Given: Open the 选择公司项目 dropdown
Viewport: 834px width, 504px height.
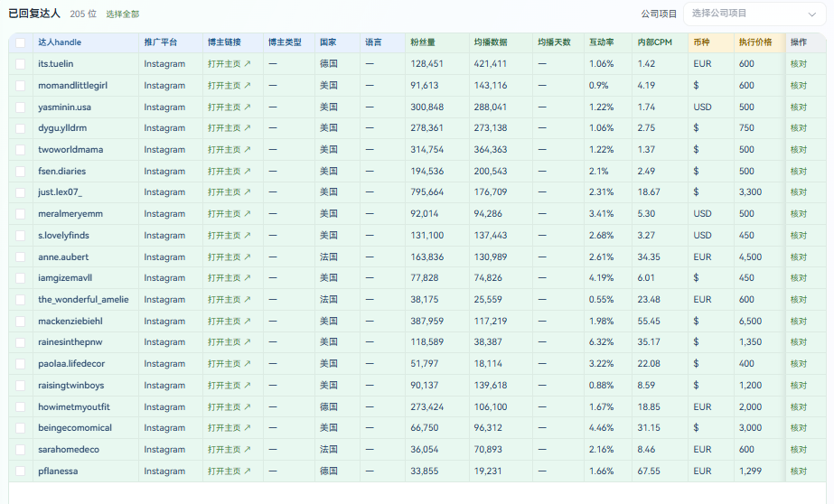Looking at the screenshot, I should (754, 14).
